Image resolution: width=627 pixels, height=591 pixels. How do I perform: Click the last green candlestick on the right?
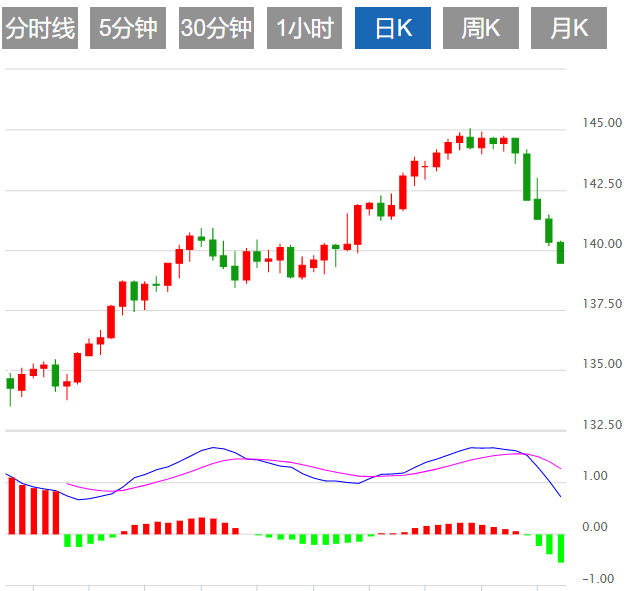pos(560,252)
